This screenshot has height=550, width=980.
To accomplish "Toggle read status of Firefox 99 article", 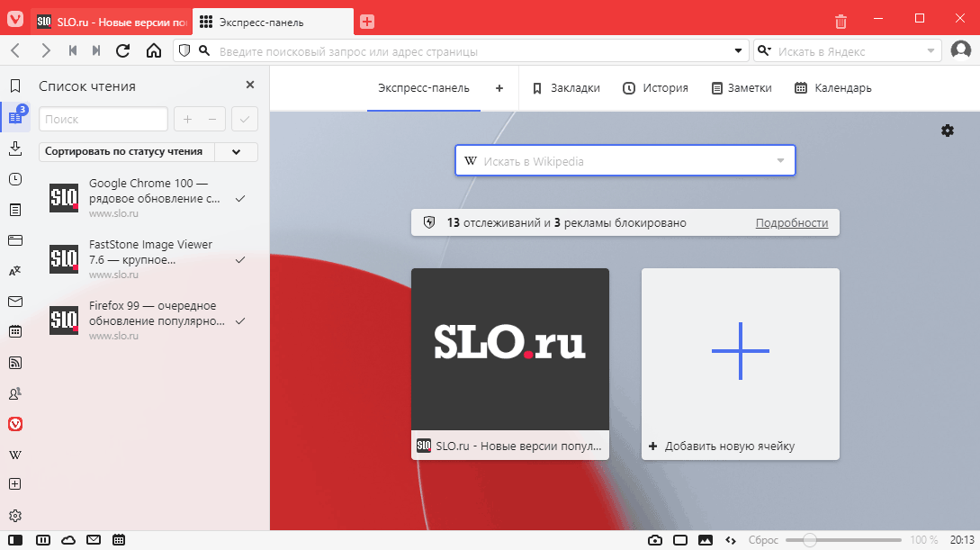I will [x=240, y=321].
